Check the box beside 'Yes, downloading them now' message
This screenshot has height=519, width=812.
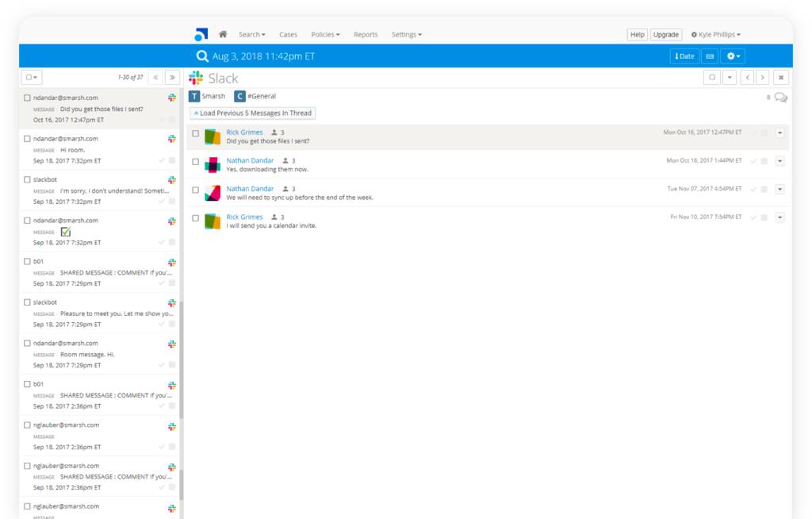(x=195, y=162)
